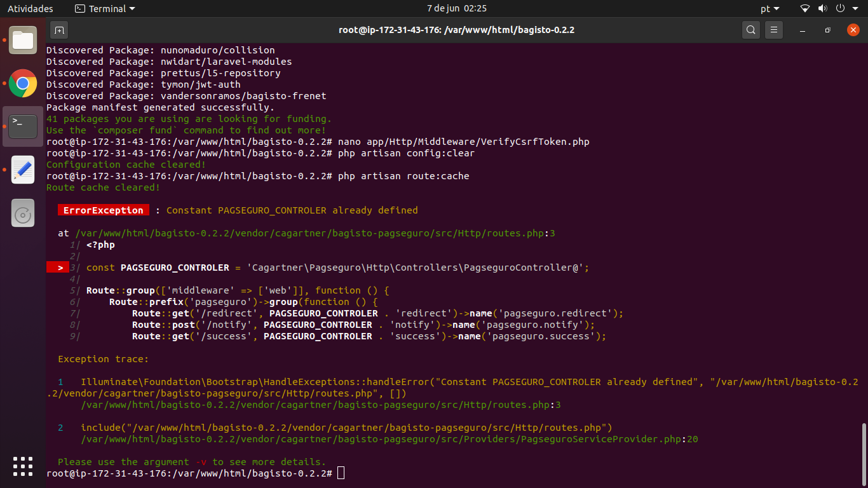Screen dimensions: 868x488
Task: Select the 'php artisan config:clear' command text
Action: click(x=406, y=153)
